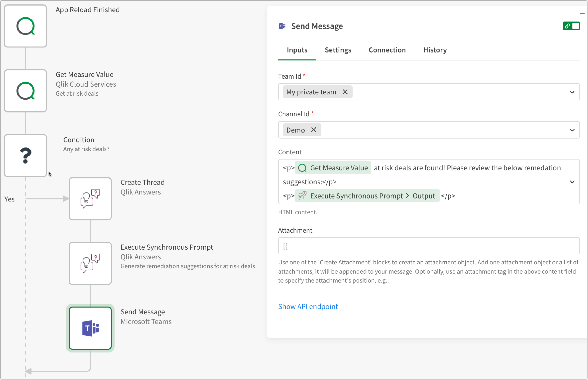Click the Teams icon in the panel header

(x=282, y=26)
